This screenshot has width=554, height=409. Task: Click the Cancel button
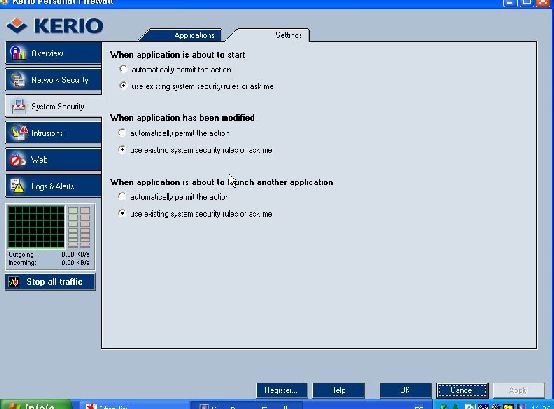pos(462,390)
